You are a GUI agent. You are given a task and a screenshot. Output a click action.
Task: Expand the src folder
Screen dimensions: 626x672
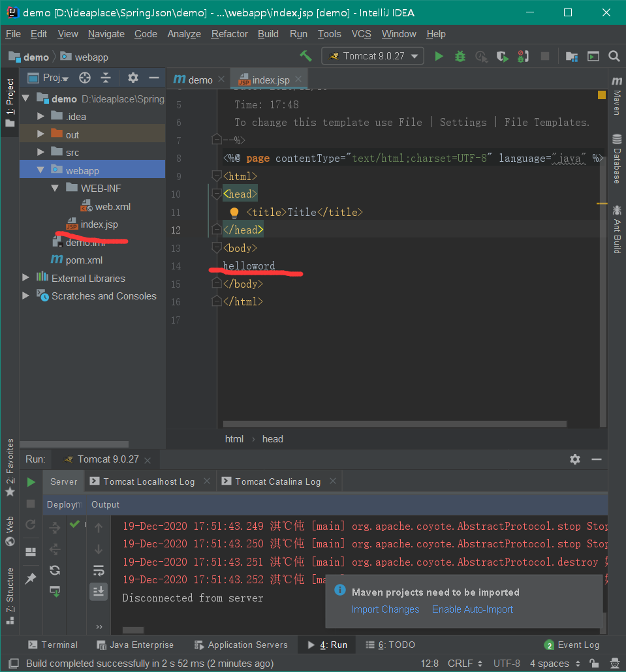40,152
